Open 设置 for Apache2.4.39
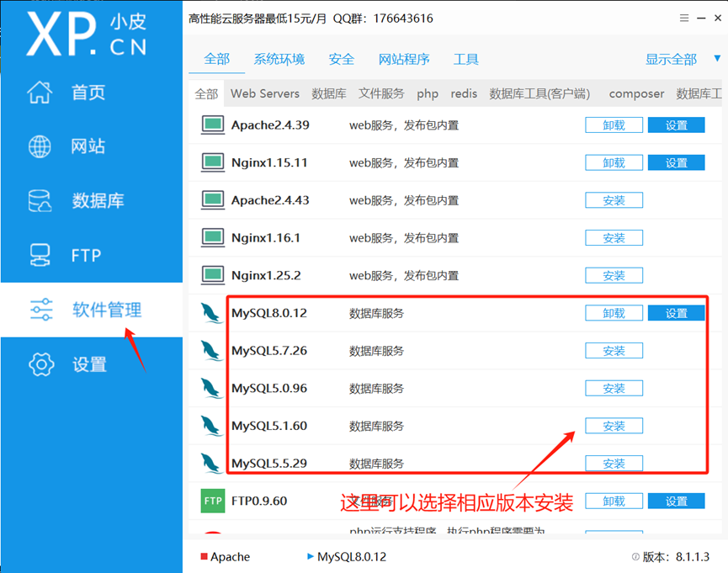The image size is (728, 573). pyautogui.click(x=676, y=125)
